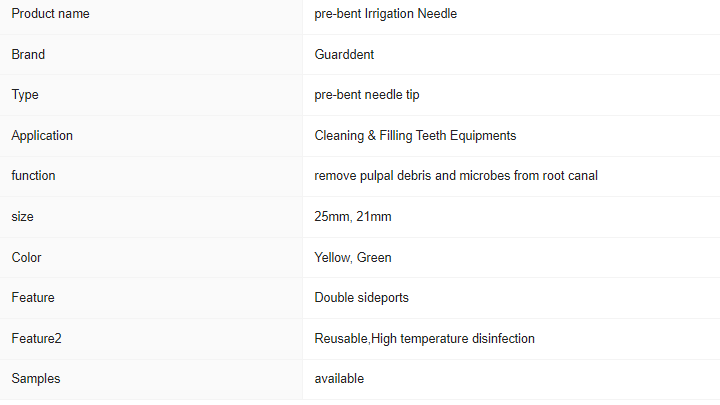This screenshot has height=405, width=720.
Task: Click the Feature2 label
Action: pos(36,338)
